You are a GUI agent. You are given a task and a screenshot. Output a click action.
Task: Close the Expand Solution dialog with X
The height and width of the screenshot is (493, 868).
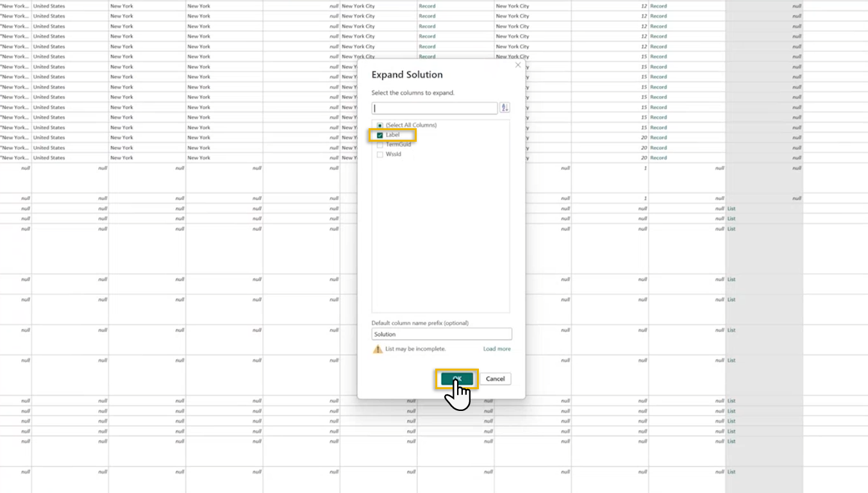pos(518,65)
